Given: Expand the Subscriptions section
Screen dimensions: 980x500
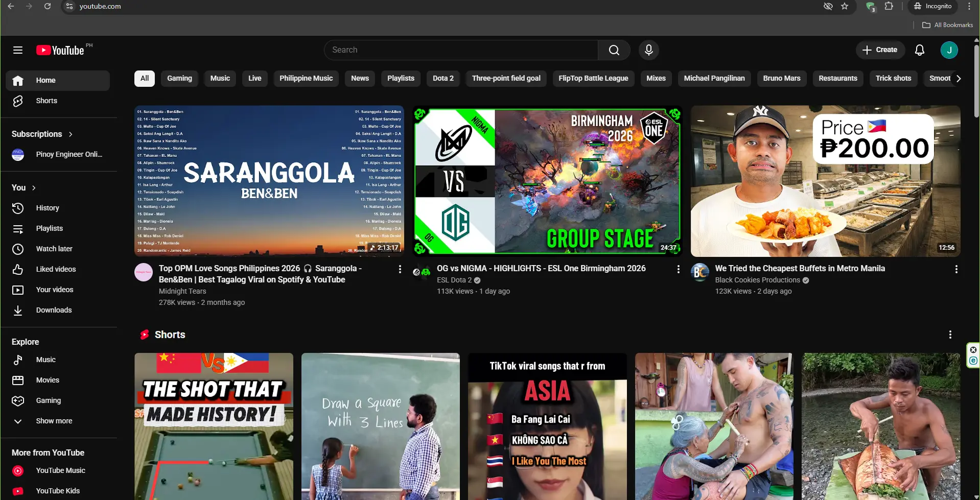Looking at the screenshot, I should click(x=42, y=134).
